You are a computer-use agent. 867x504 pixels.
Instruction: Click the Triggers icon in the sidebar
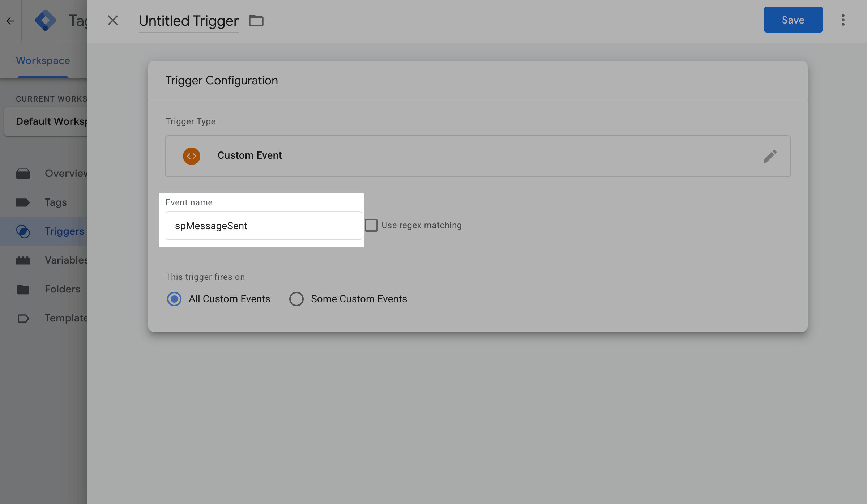[23, 231]
